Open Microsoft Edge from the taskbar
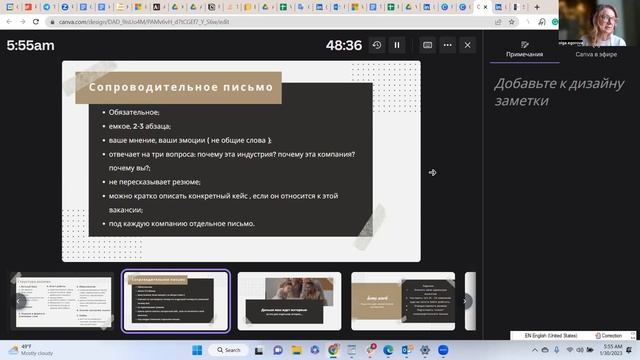640x360 pixels. pos(388,350)
